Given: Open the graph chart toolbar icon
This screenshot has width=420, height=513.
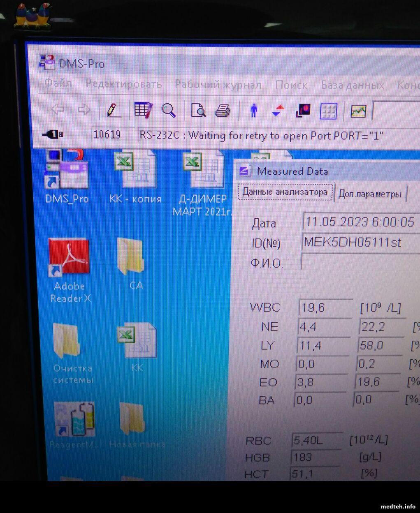Looking at the screenshot, I should click(358, 111).
